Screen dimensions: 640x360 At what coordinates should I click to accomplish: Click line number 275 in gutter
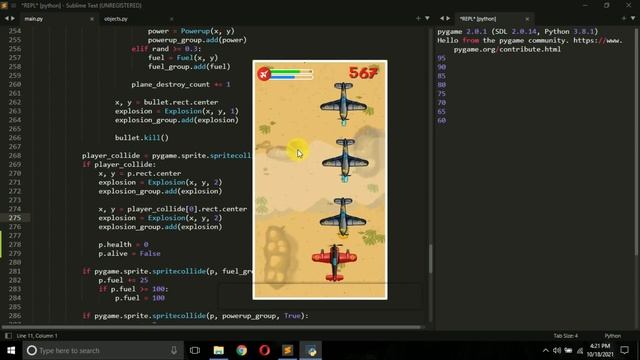tap(15, 218)
